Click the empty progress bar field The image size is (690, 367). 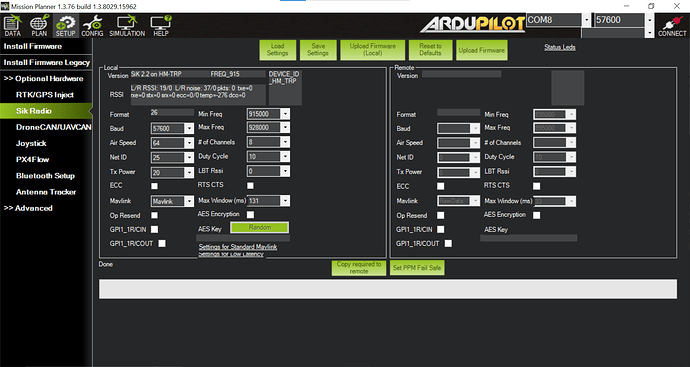388,289
